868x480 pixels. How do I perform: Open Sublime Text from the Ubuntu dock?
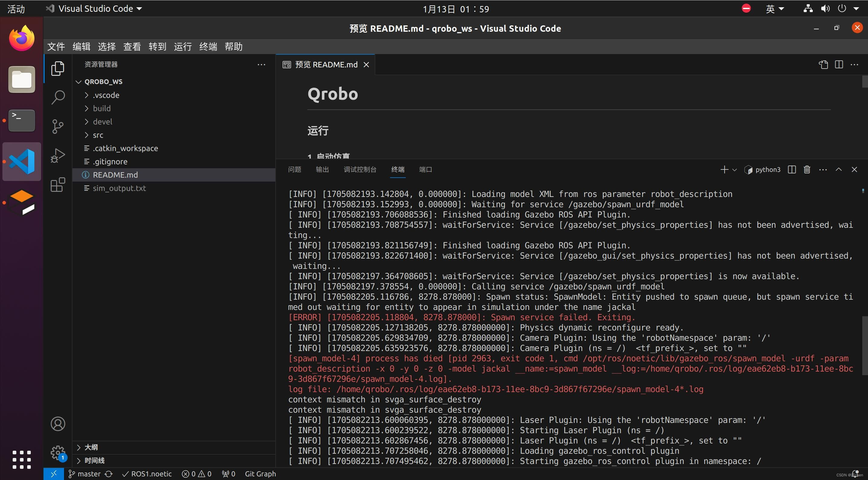pyautogui.click(x=21, y=202)
